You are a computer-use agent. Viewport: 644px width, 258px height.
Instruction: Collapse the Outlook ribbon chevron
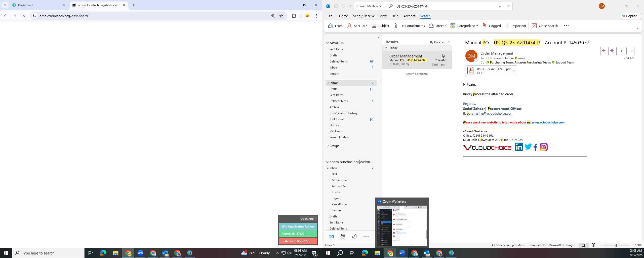point(638,28)
